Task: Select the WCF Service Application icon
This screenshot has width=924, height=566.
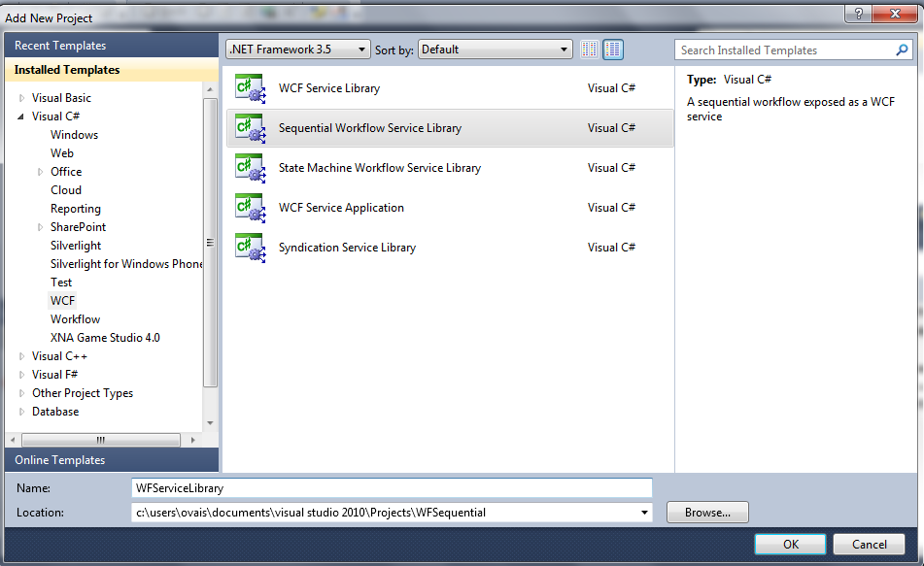Action: [250, 207]
